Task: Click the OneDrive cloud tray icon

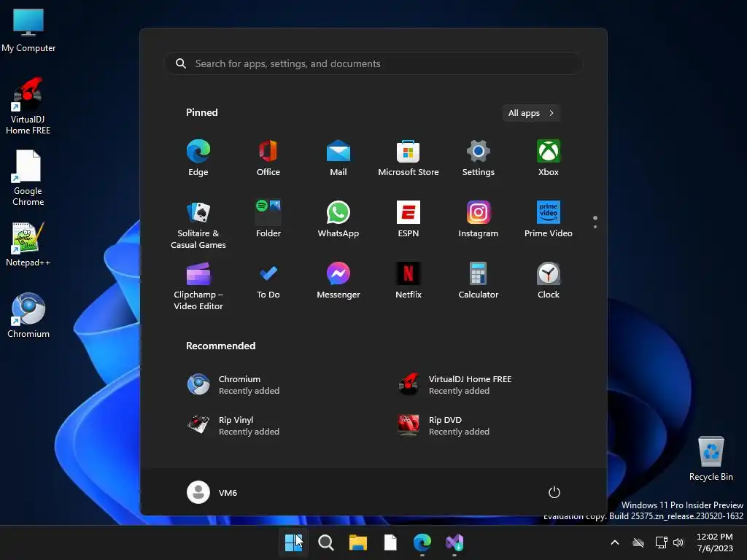Action: pyautogui.click(x=638, y=542)
